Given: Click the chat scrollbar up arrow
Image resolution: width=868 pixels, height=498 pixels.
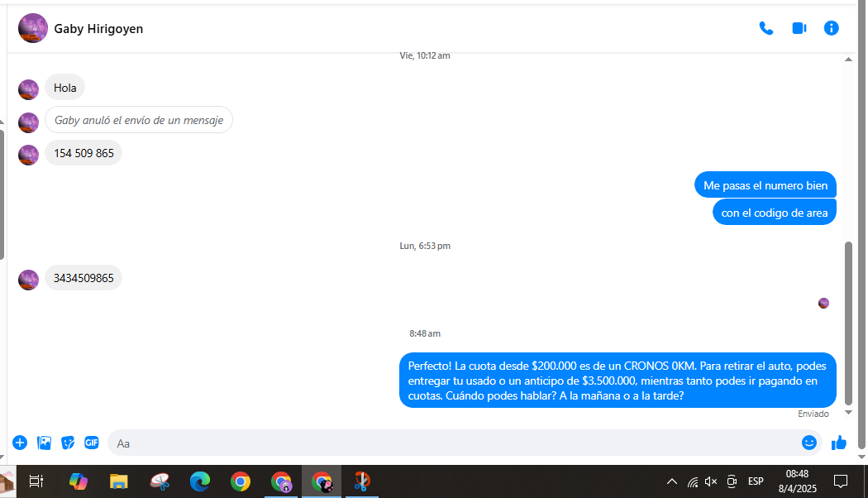Looking at the screenshot, I should (x=848, y=60).
